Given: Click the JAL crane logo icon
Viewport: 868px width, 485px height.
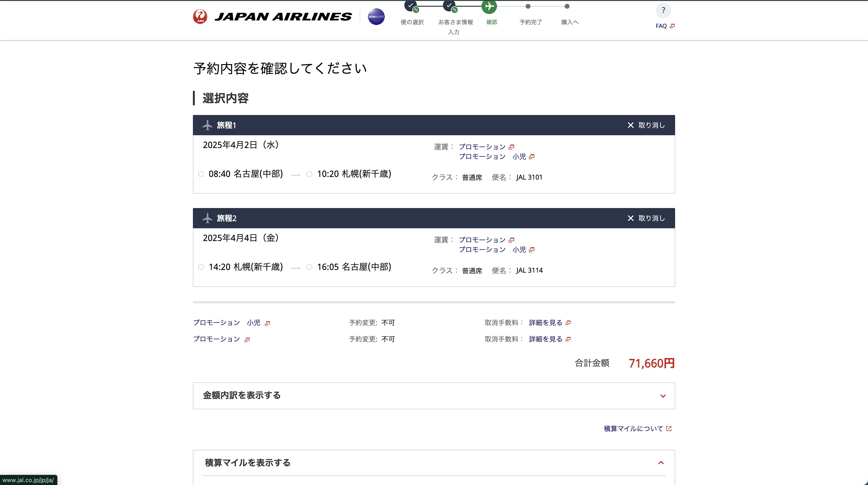Looking at the screenshot, I should pyautogui.click(x=200, y=16).
